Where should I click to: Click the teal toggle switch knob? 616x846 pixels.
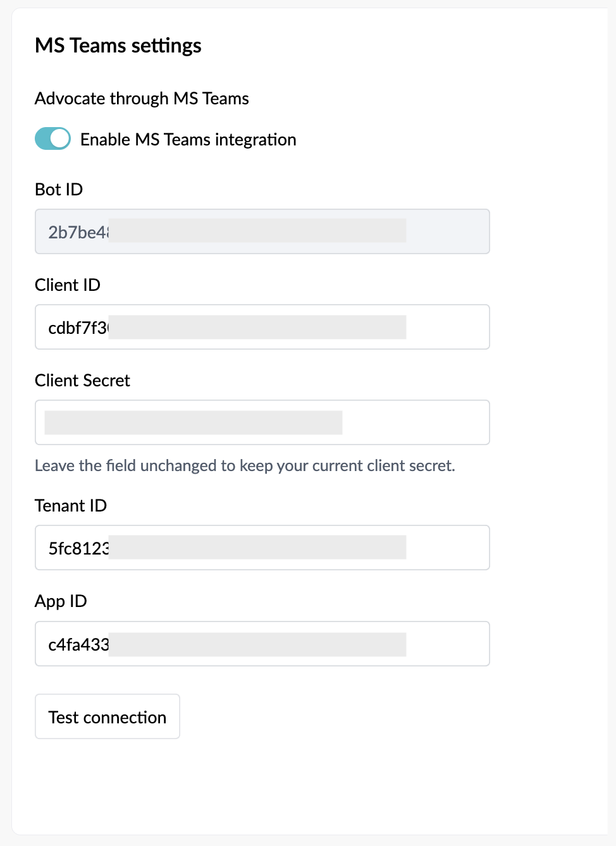59,138
